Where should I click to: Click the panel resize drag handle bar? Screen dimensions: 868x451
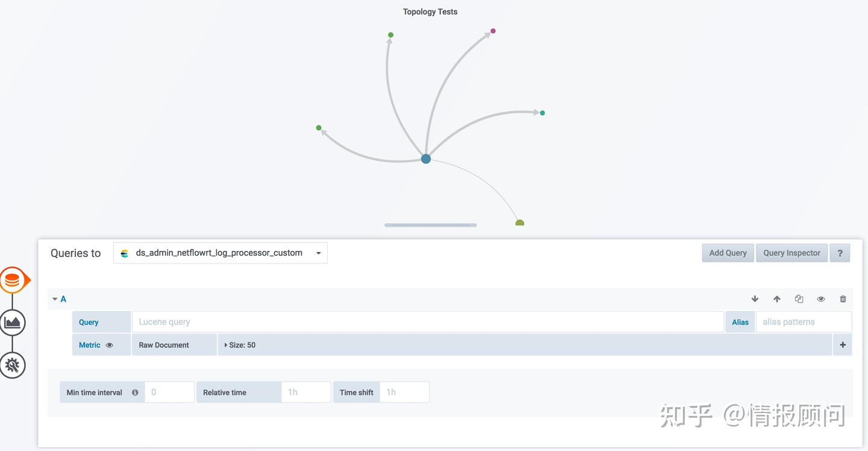point(430,225)
